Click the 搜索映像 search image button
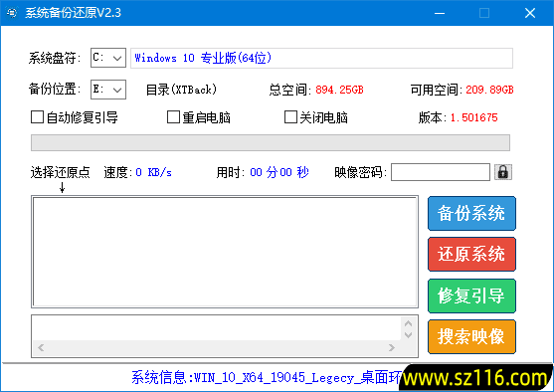The height and width of the screenshot is (392, 554). (x=471, y=336)
